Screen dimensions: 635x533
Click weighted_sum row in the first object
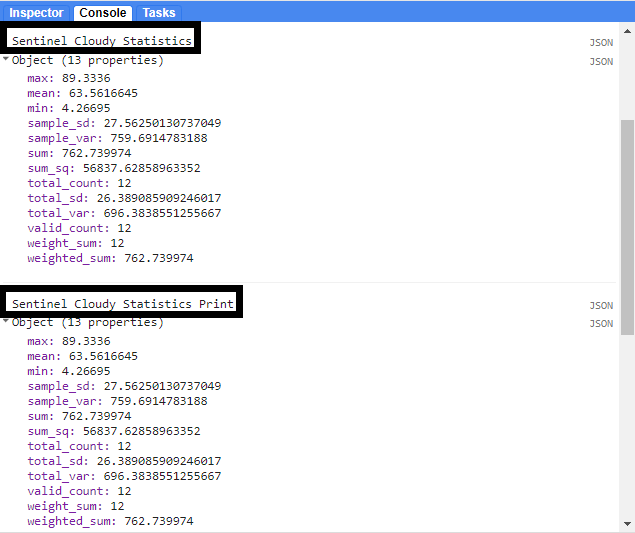pyautogui.click(x=110, y=258)
